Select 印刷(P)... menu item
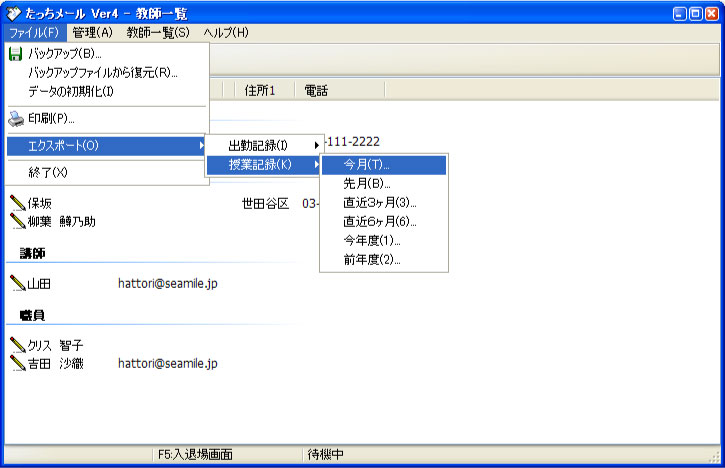This screenshot has height=468, width=725. 107,119
